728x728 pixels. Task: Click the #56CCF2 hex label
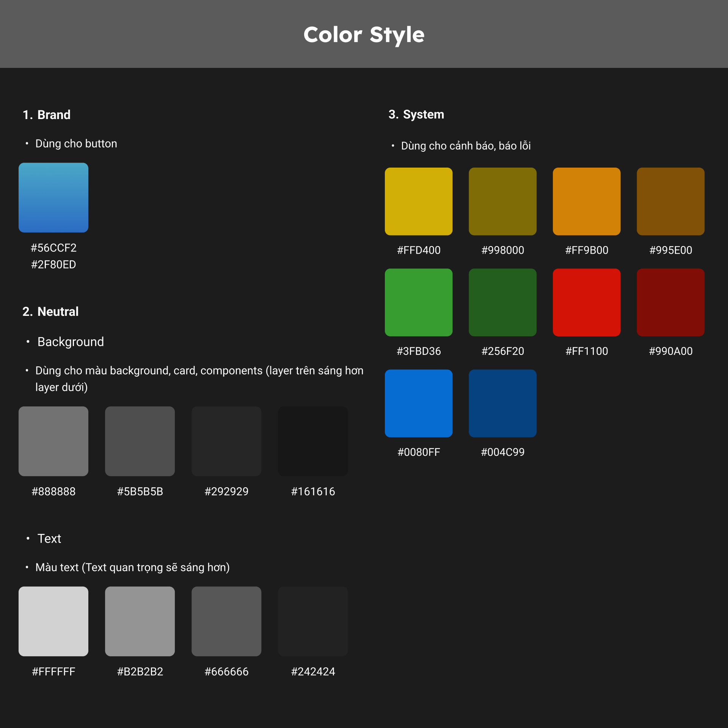coord(53,248)
